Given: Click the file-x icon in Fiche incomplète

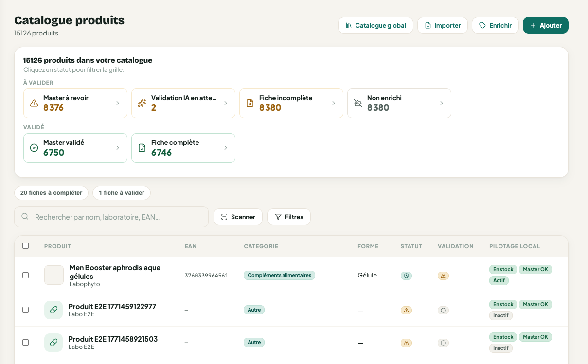Looking at the screenshot, I should tap(250, 103).
